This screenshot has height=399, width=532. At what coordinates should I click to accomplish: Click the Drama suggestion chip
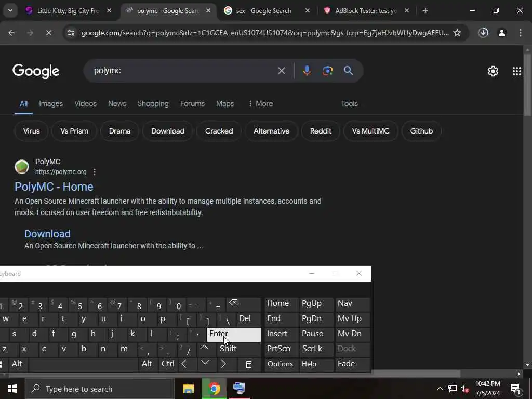coord(120,131)
